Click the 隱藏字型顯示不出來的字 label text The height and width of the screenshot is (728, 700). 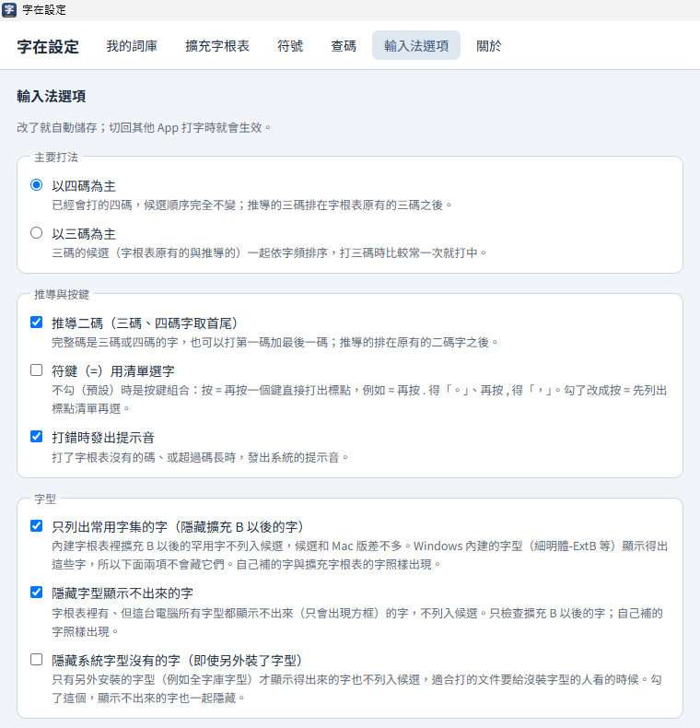[x=122, y=593]
